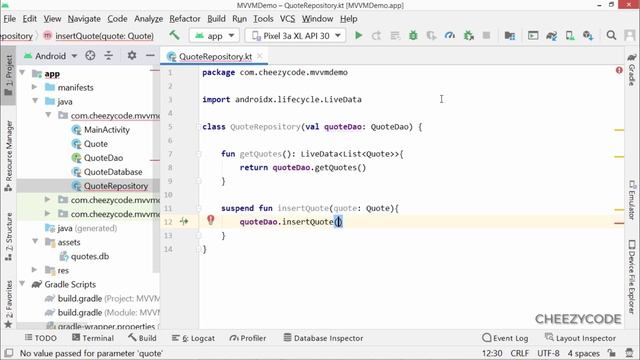640x360 pixels.
Task: Click the Sync Project with Gradle Files icon
Action: (x=551, y=36)
